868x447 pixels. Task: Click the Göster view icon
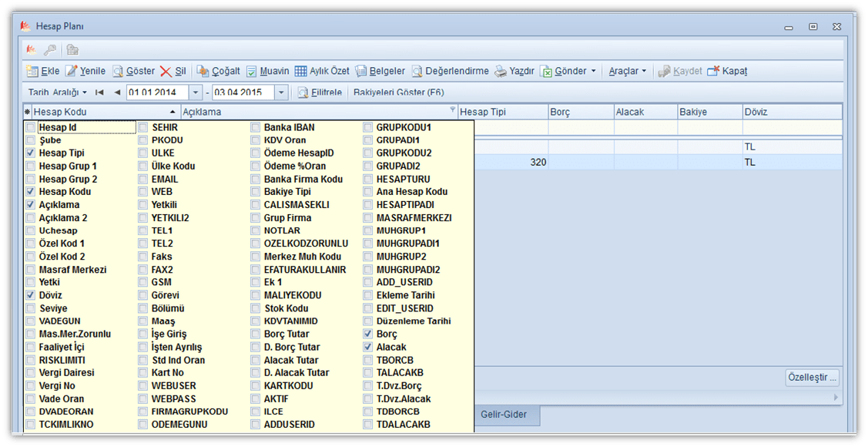tap(118, 71)
